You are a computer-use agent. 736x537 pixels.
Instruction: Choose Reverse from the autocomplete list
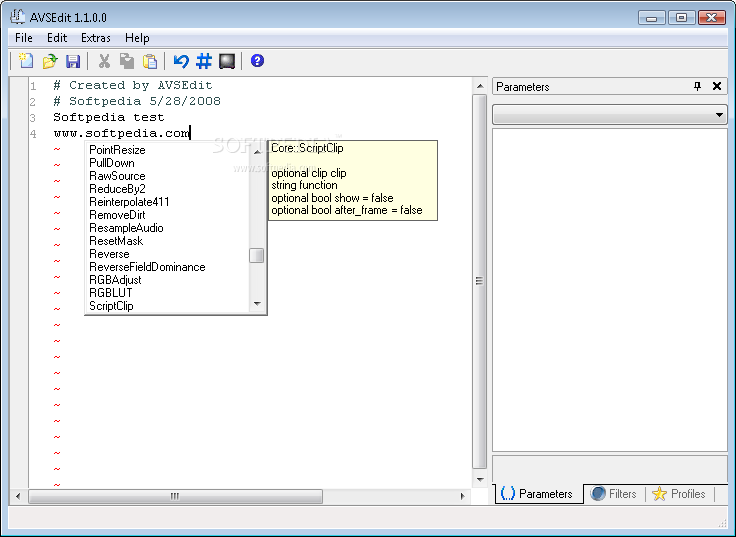click(x=109, y=254)
